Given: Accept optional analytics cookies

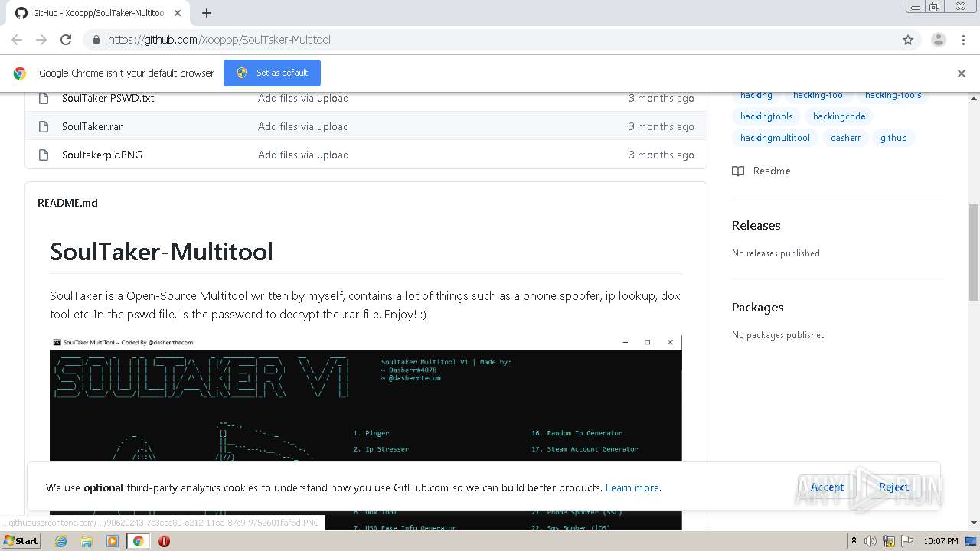Looking at the screenshot, I should (828, 487).
